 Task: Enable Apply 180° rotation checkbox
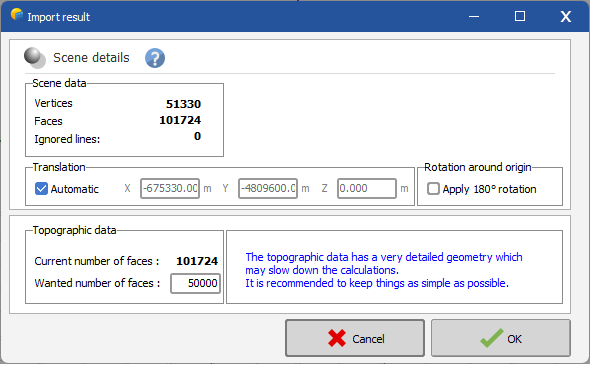click(433, 189)
